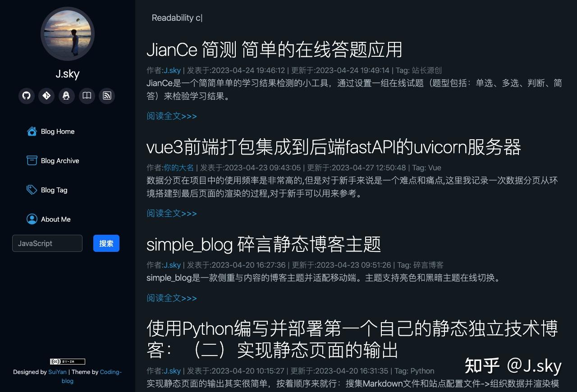Open the QQ penguin icon

coord(67,96)
